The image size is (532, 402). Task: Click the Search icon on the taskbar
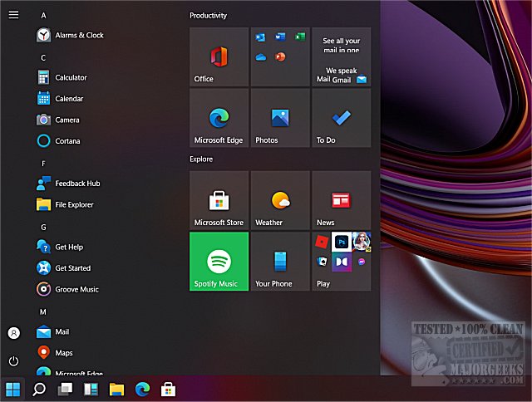click(38, 389)
